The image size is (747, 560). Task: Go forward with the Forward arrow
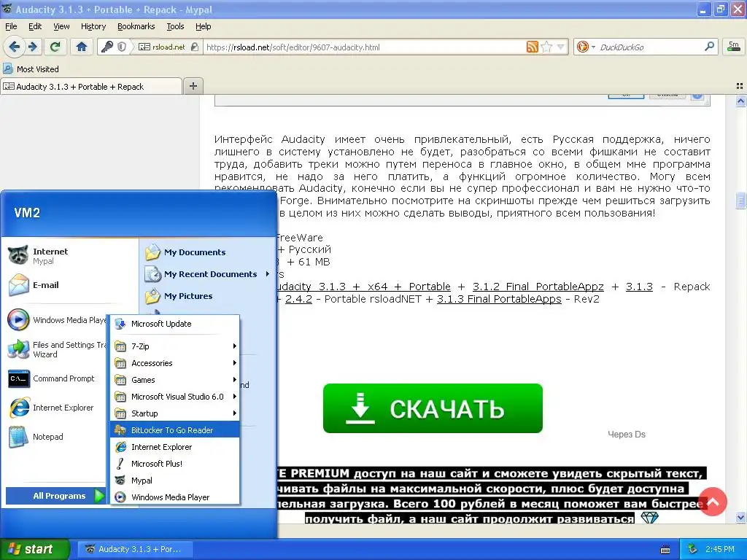(x=33, y=47)
